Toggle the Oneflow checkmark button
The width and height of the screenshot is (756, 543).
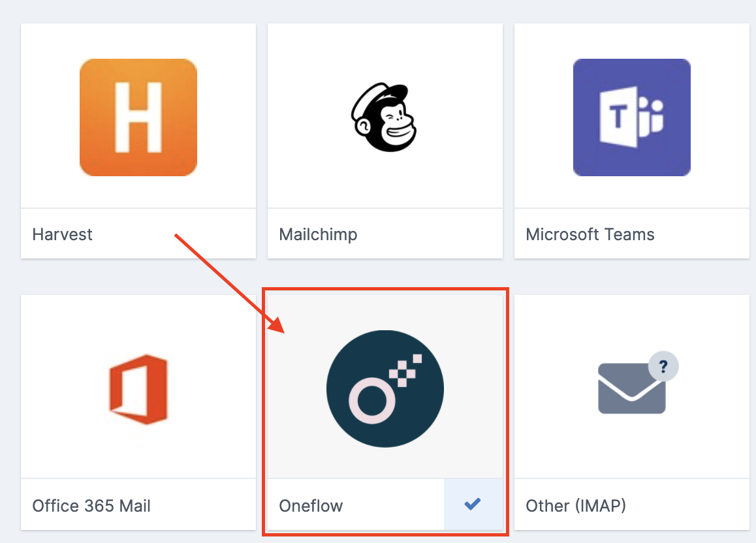click(473, 504)
